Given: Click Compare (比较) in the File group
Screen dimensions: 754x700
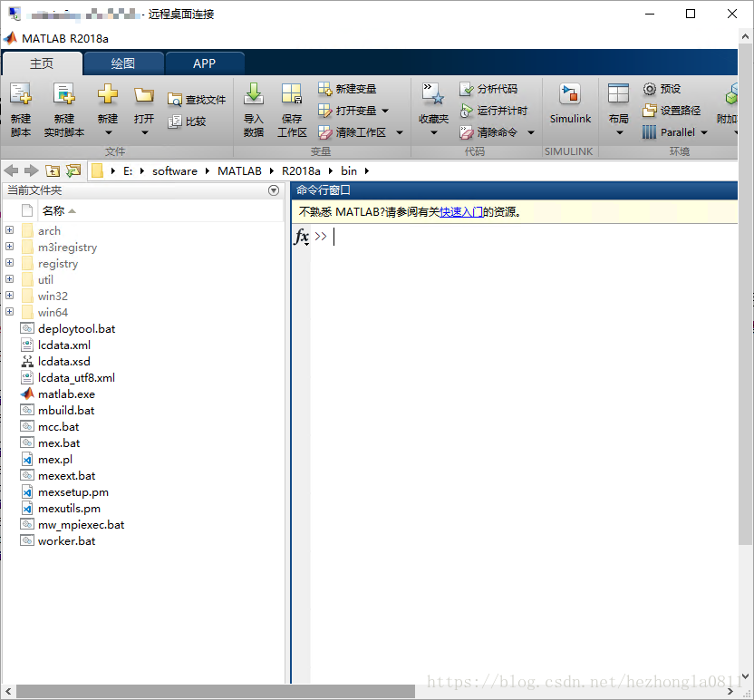Looking at the screenshot, I should (x=187, y=122).
